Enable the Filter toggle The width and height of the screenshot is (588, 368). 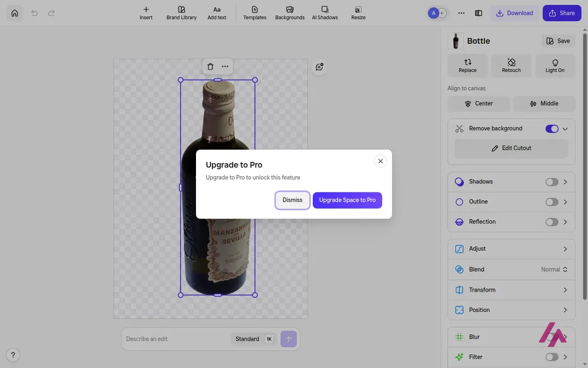[552, 357]
